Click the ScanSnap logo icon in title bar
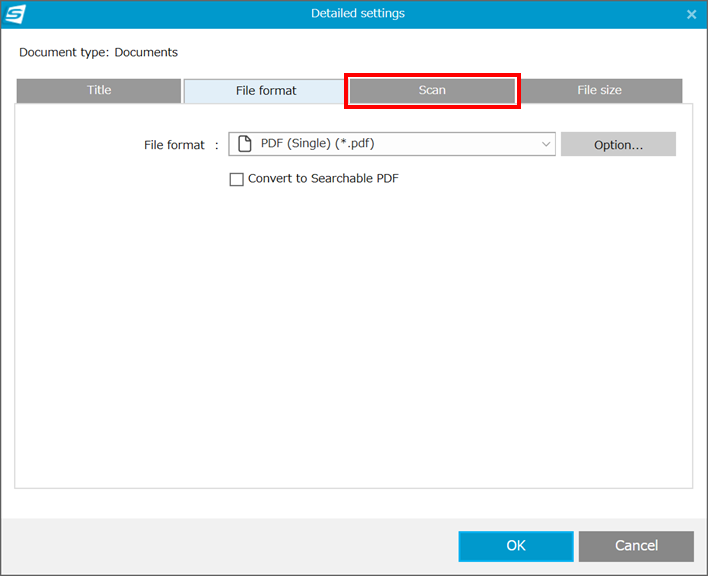The height and width of the screenshot is (576, 708). pos(15,14)
